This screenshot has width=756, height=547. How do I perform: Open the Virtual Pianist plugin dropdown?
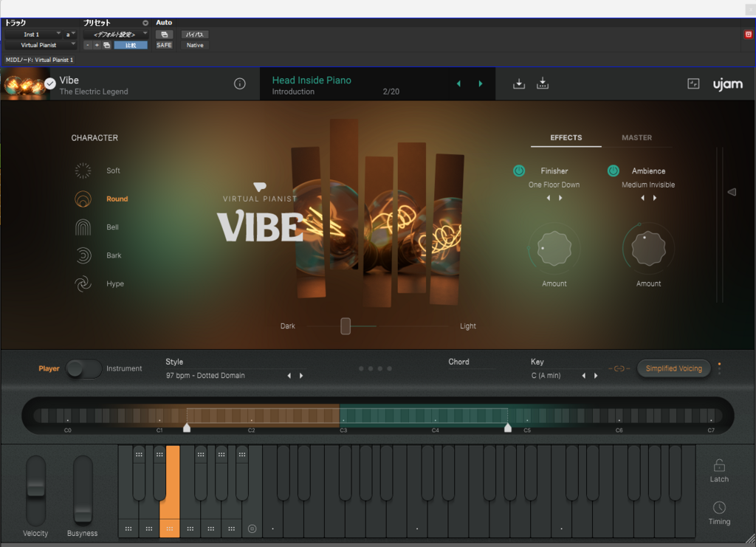coord(41,45)
